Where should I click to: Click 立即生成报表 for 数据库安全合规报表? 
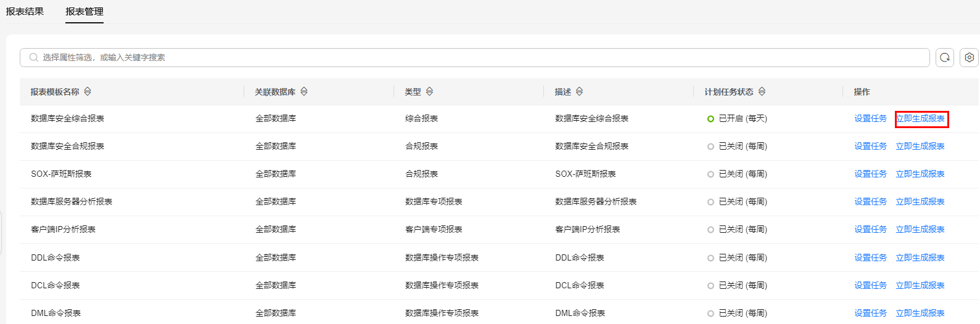click(920, 146)
